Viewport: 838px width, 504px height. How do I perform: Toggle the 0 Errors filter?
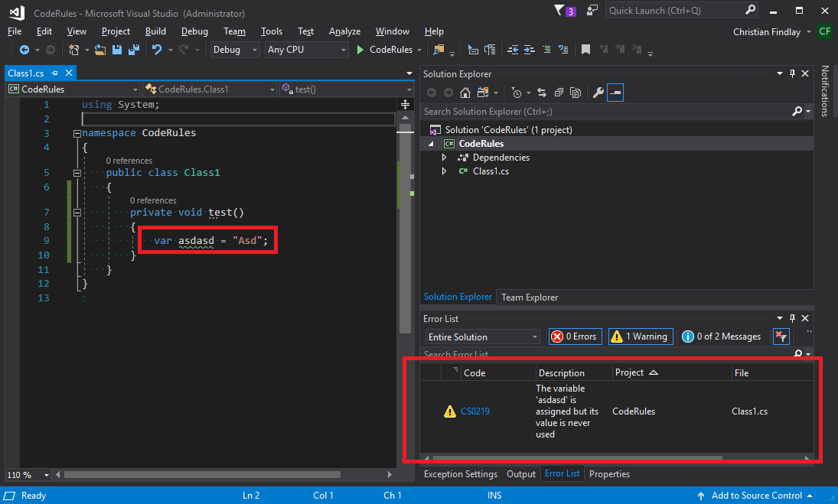pyautogui.click(x=575, y=337)
